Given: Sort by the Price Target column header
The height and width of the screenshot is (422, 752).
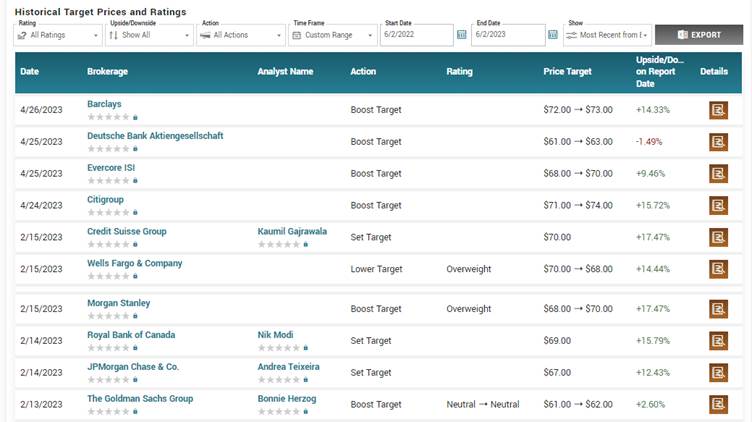Looking at the screenshot, I should pos(567,71).
